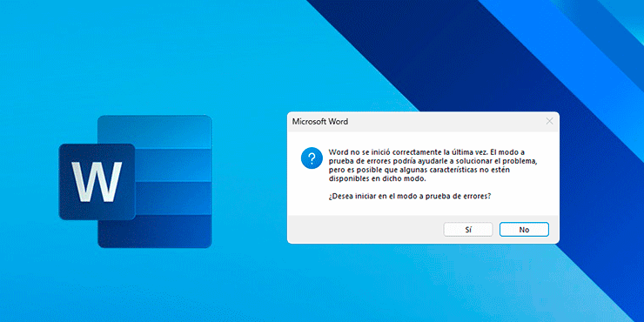Click the blue question mark icon
The height and width of the screenshot is (322, 644).
312,158
